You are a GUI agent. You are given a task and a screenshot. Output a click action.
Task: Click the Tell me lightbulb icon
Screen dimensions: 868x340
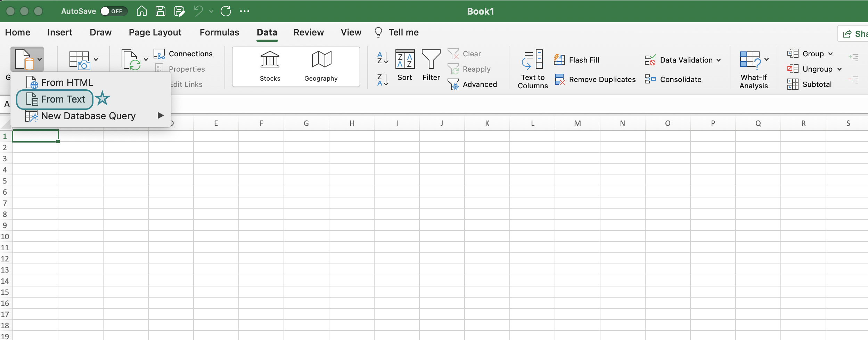378,32
